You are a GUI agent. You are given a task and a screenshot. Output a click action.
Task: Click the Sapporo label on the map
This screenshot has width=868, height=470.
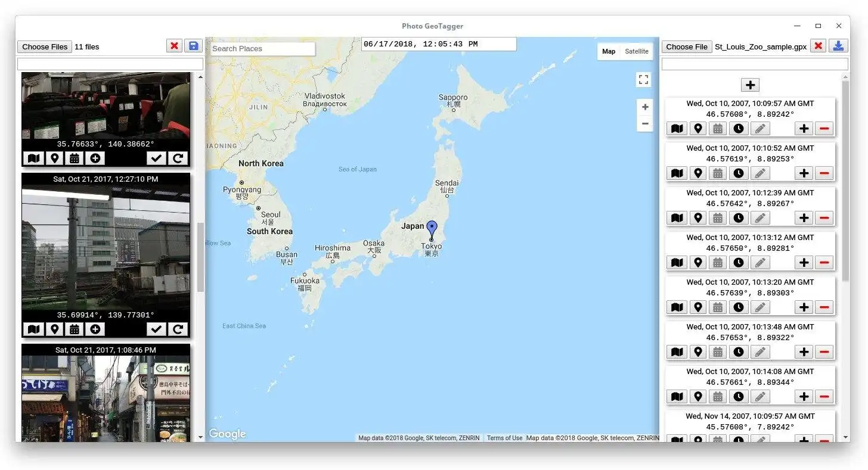(x=453, y=101)
